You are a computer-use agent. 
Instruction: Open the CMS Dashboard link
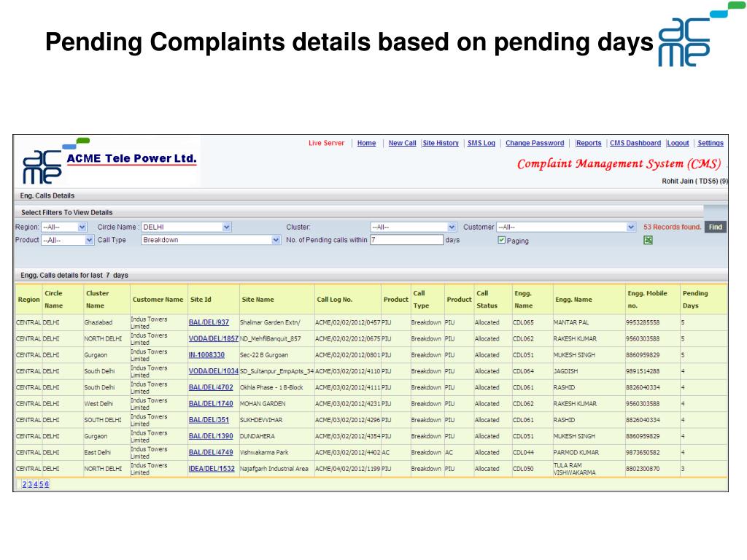(635, 143)
